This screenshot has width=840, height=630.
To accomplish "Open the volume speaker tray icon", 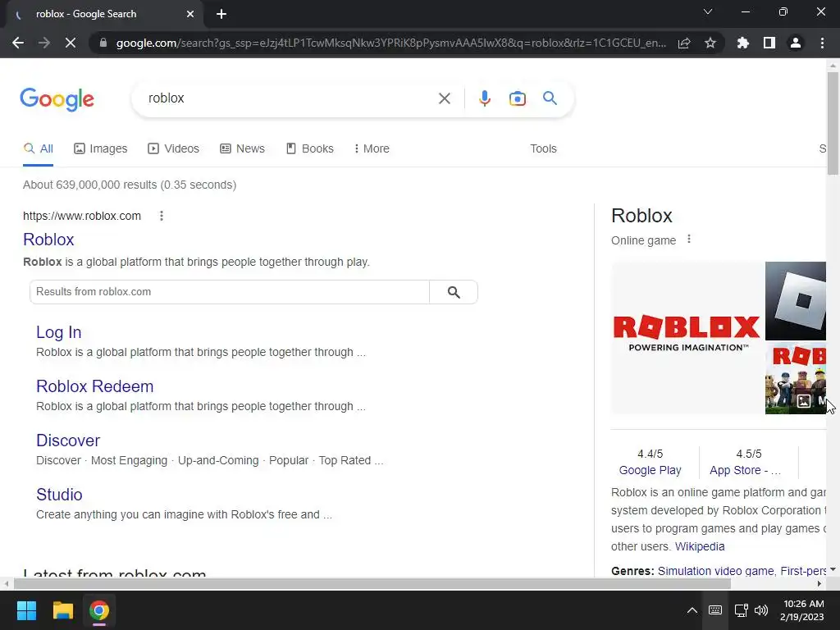I will [760, 610].
